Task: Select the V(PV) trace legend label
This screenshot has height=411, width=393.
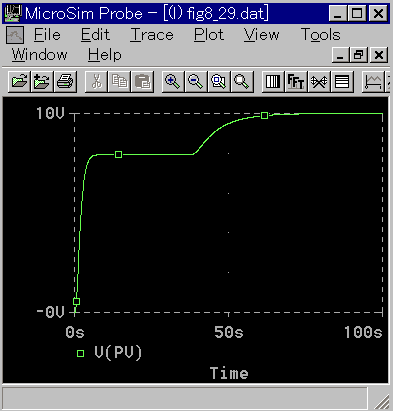Action: [118, 352]
